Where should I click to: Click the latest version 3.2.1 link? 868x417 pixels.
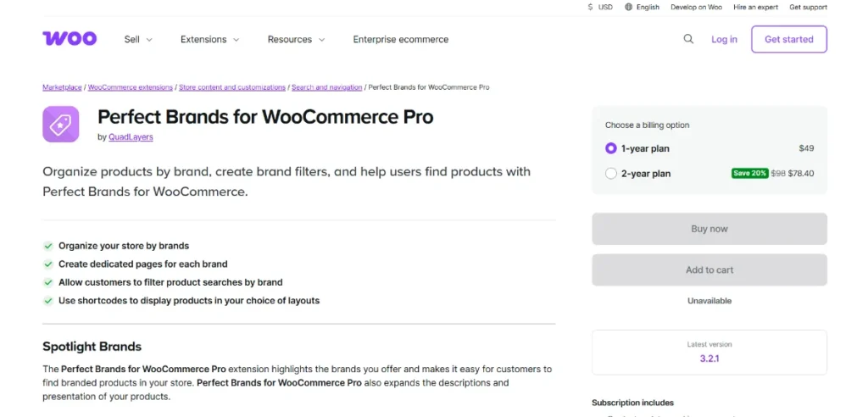tap(709, 359)
